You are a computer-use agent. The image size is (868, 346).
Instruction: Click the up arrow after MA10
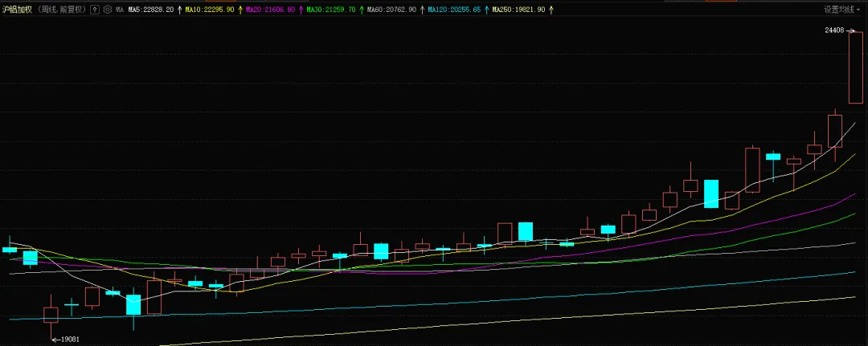[241, 10]
